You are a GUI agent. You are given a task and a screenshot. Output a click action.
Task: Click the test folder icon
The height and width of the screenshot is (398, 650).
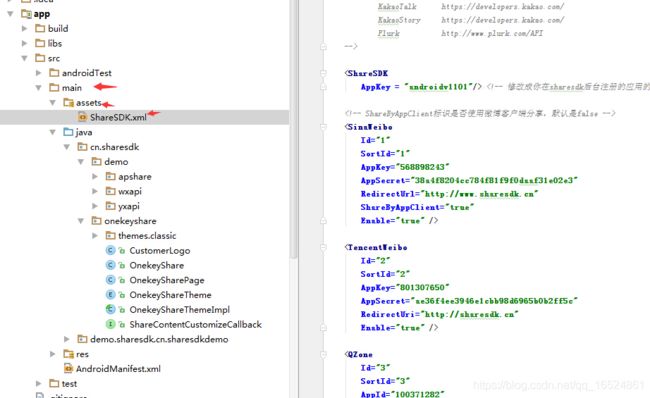(x=54, y=383)
